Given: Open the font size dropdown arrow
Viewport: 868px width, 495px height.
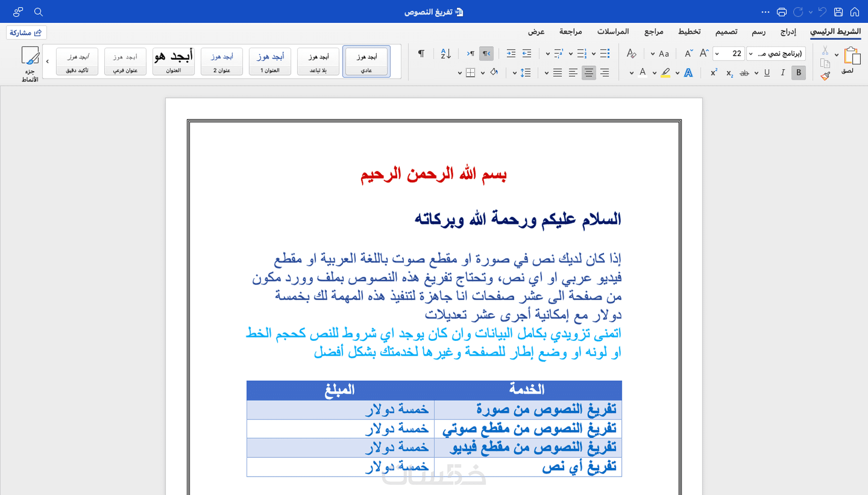Looking at the screenshot, I should [x=717, y=54].
